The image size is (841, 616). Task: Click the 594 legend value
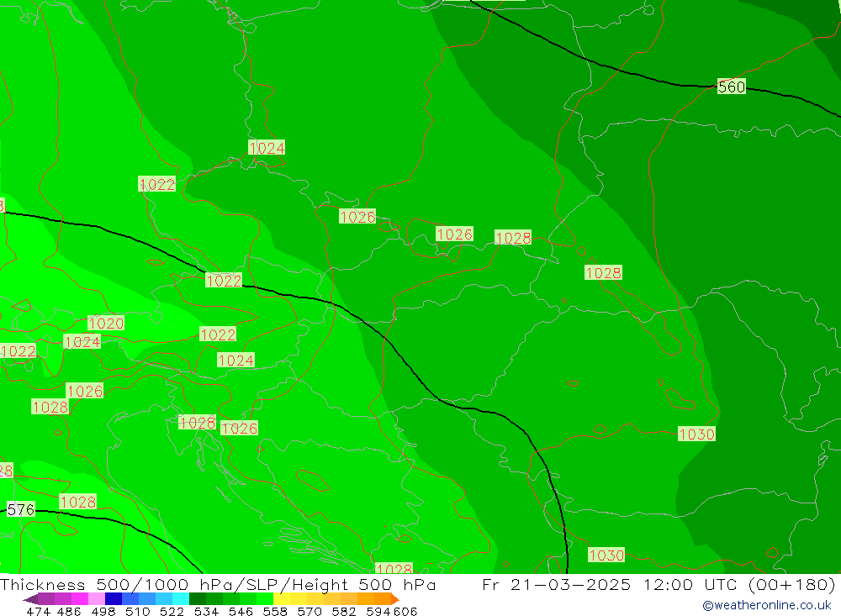pyautogui.click(x=378, y=611)
